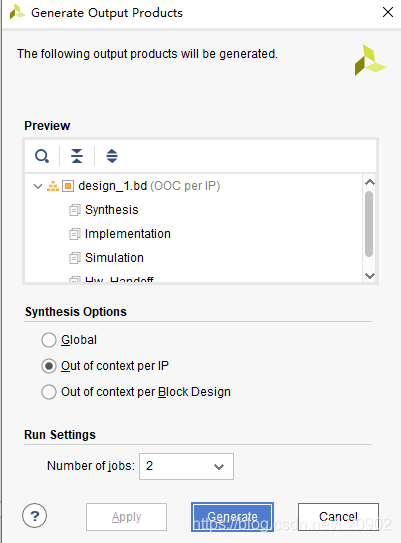Click the Implementation file icon
Viewport: 401px width, 543px height.
[x=74, y=234]
